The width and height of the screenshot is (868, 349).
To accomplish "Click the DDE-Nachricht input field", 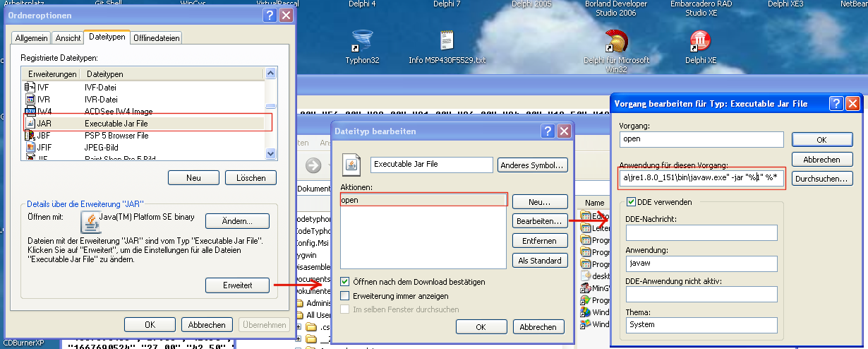I will pyautogui.click(x=701, y=232).
